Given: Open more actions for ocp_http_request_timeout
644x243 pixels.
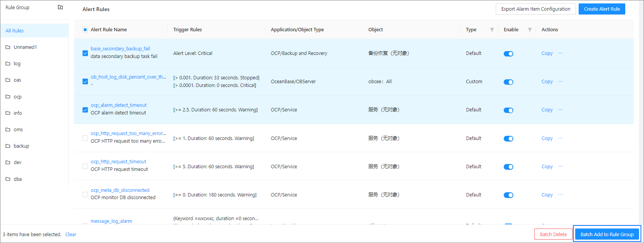Looking at the screenshot, I should click(x=560, y=167).
